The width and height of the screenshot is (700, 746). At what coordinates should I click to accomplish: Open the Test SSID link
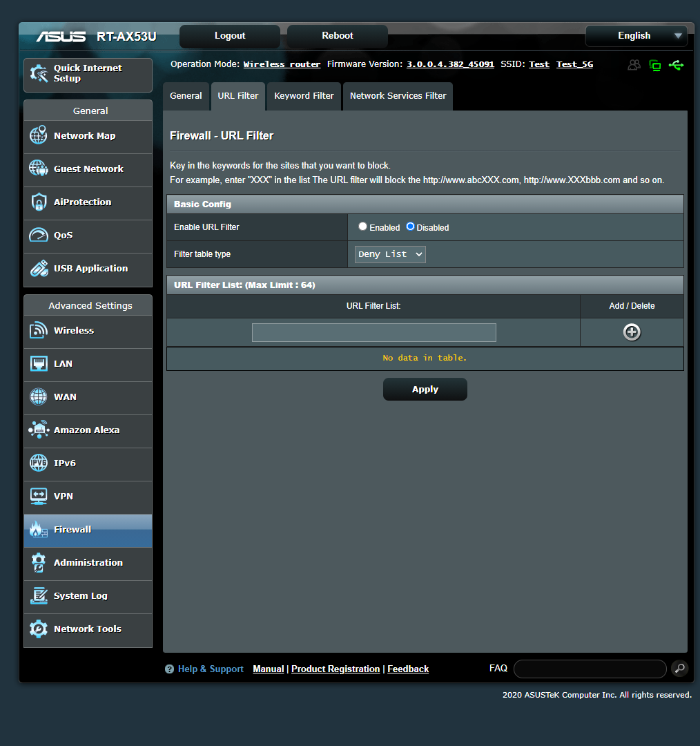click(538, 64)
